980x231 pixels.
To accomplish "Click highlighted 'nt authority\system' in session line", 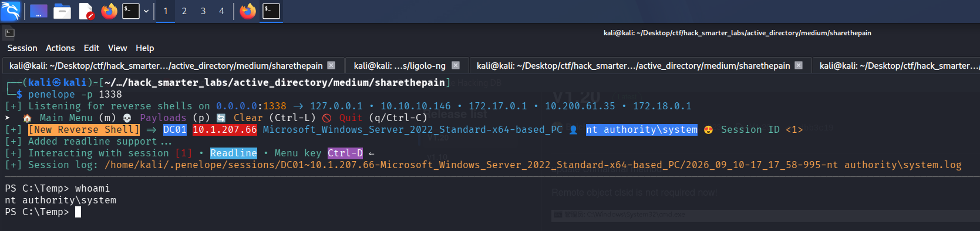I will click(x=642, y=129).
